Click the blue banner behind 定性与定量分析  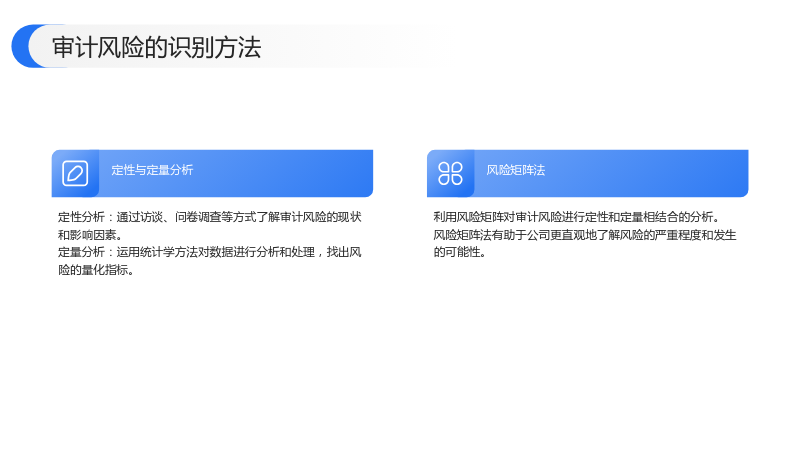coord(212,173)
